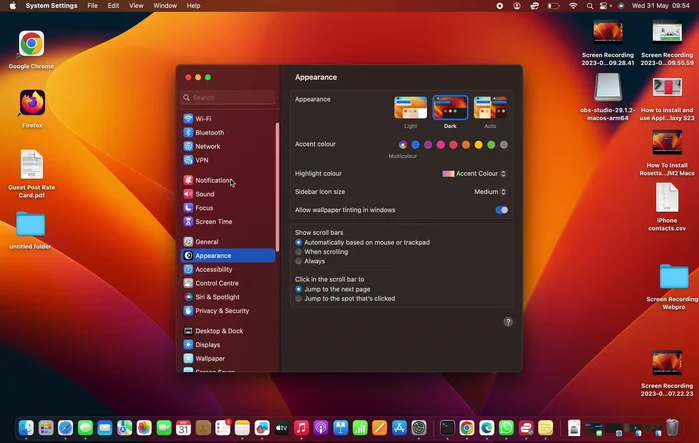The width and height of the screenshot is (699, 443).
Task: Select Bluetooth in the settings sidebar
Action: pyautogui.click(x=209, y=133)
